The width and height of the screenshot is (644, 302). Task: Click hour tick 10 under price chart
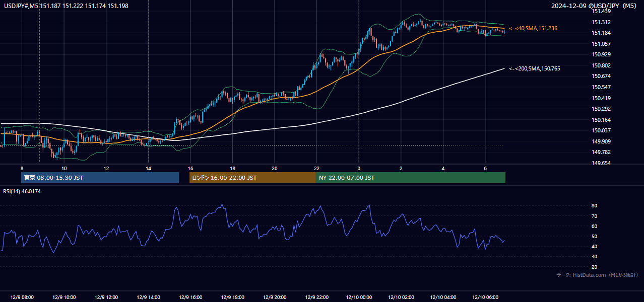(64, 168)
